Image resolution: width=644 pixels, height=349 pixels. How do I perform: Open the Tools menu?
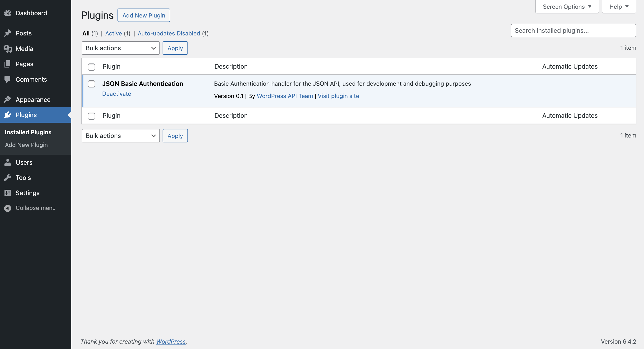click(35, 177)
